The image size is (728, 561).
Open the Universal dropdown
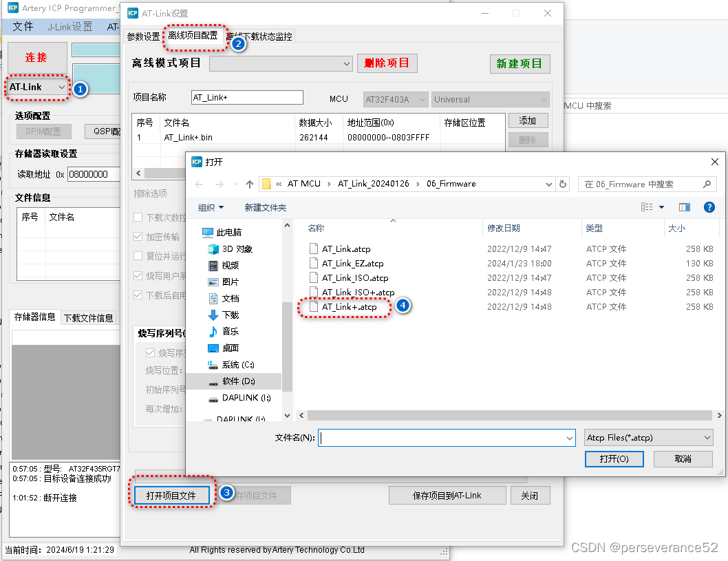[x=491, y=99]
